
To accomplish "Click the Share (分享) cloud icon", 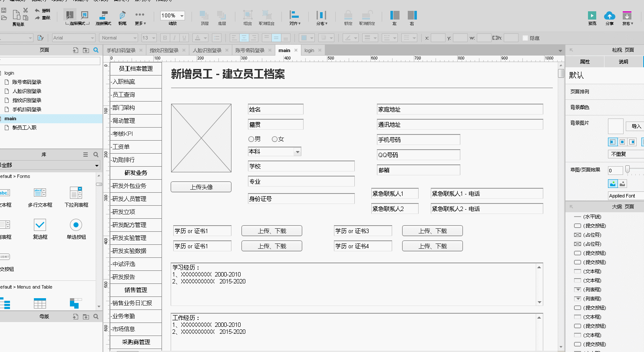I will (610, 16).
